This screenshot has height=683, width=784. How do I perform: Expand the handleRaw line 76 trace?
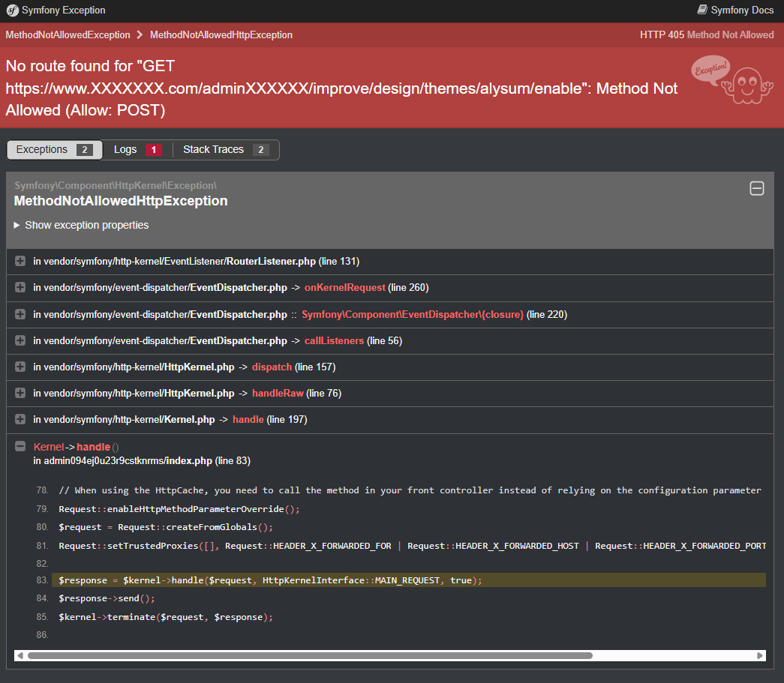[20, 393]
